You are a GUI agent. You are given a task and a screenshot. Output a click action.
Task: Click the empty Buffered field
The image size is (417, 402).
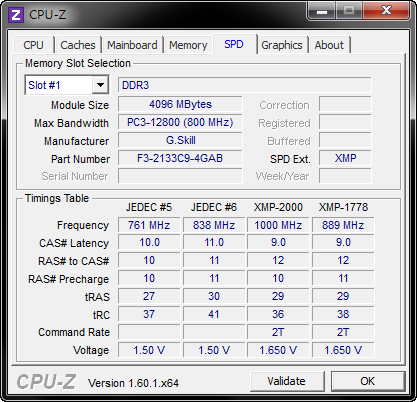(345, 140)
